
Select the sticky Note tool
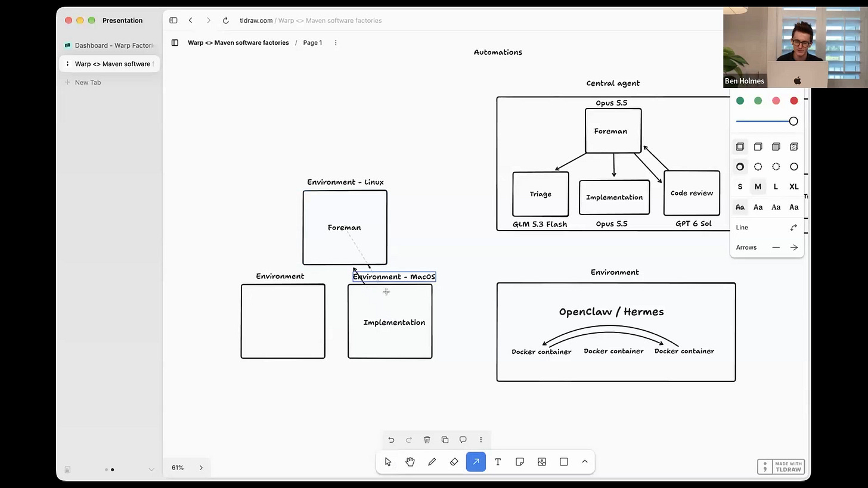click(x=520, y=462)
